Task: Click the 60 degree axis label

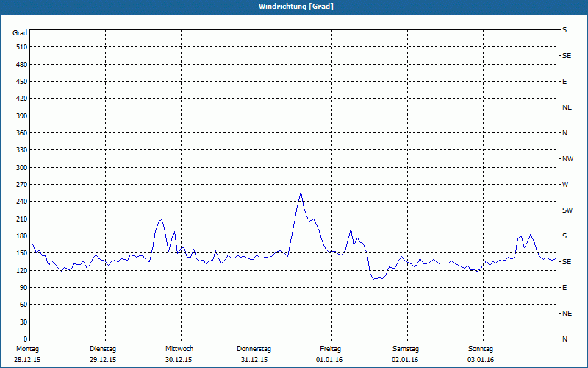Action: [x=24, y=305]
